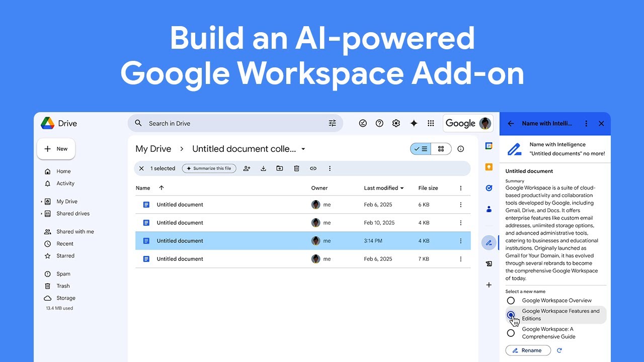644x362 pixels.
Task: Regenerate name suggestions with refresh icon
Action: tap(559, 350)
